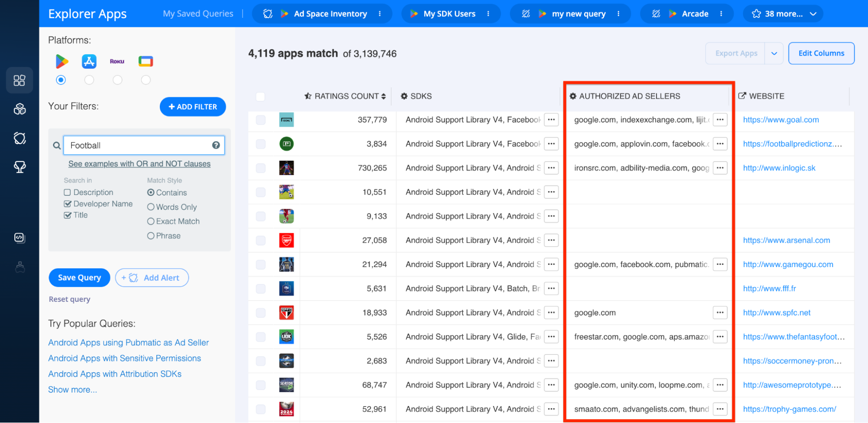
Task: Expand SDK list for the 52,961 ratings row
Action: (551, 409)
